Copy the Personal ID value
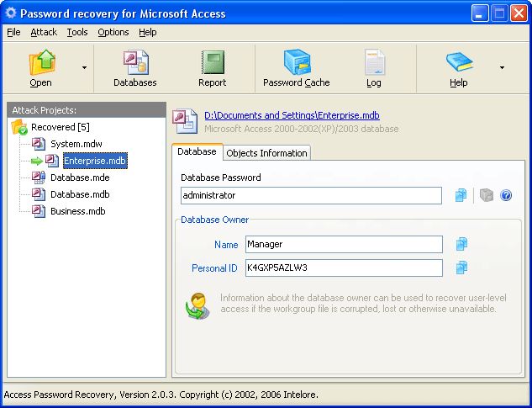Viewport: 532px width, 408px height. point(461,268)
